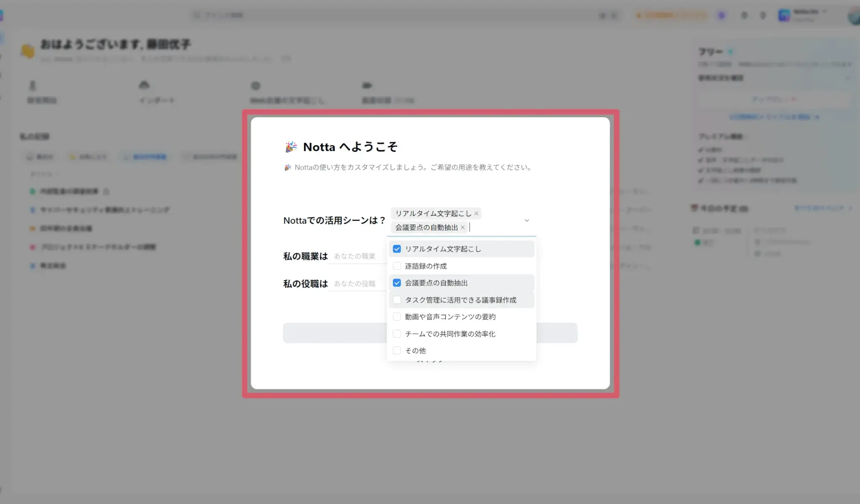Check the その他 checkbox
860x504 pixels.
point(397,350)
